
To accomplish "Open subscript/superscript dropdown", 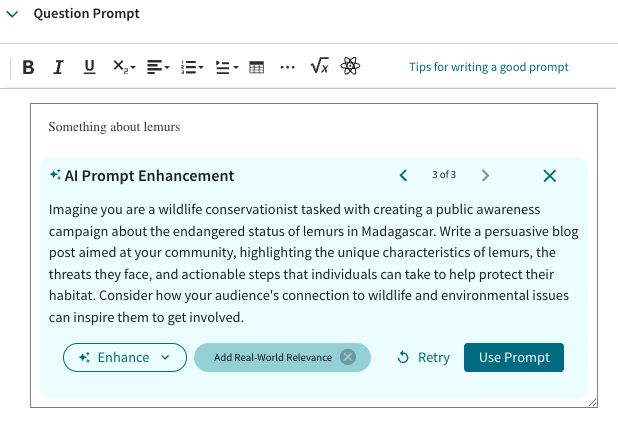I will [x=124, y=67].
